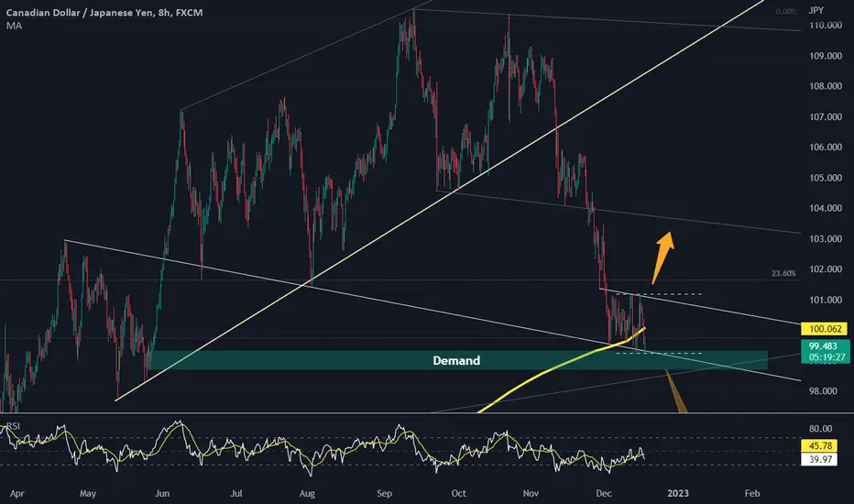
Task: Click the Apr label on time axis
Action: (x=16, y=494)
